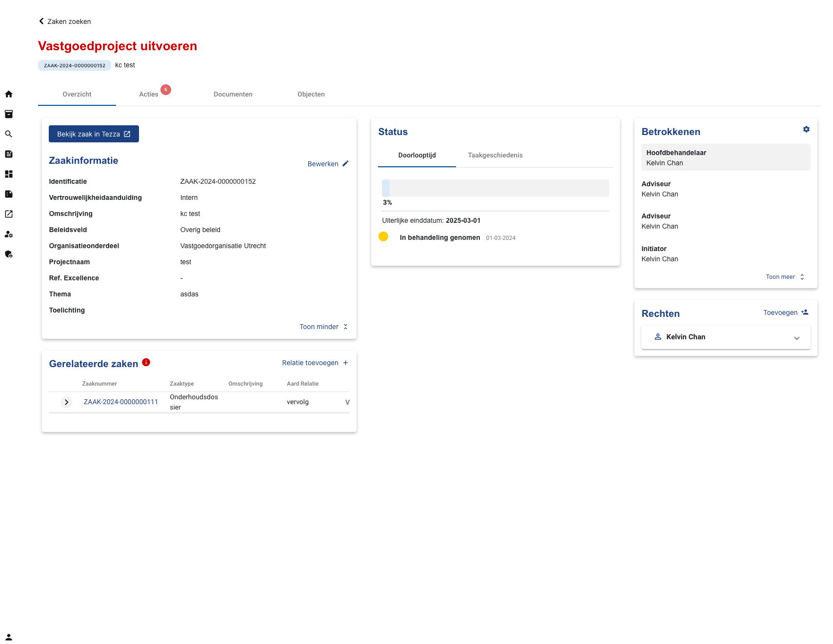Image resolution: width=833 pixels, height=644 pixels.
Task: Click the Uiterlijke einddatum 2025-03-01 text
Action: [431, 220]
